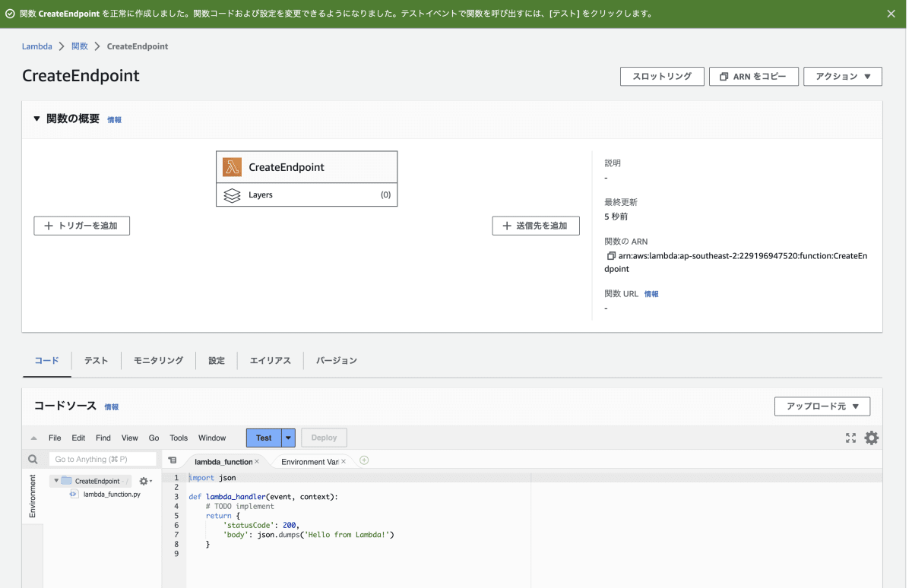This screenshot has height=588, width=912.
Task: Open the 関数 breadcrumb link
Action: click(x=80, y=46)
